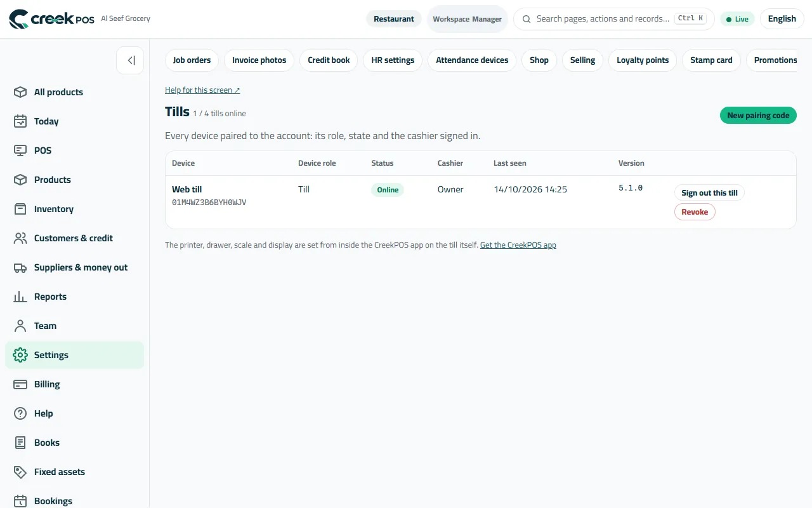
Task: Open the Attendance devices tab
Action: 472,60
